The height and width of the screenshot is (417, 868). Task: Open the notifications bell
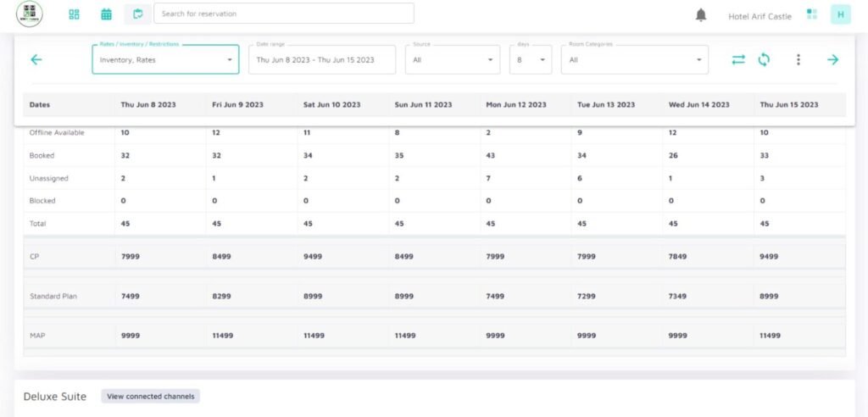[701, 15]
